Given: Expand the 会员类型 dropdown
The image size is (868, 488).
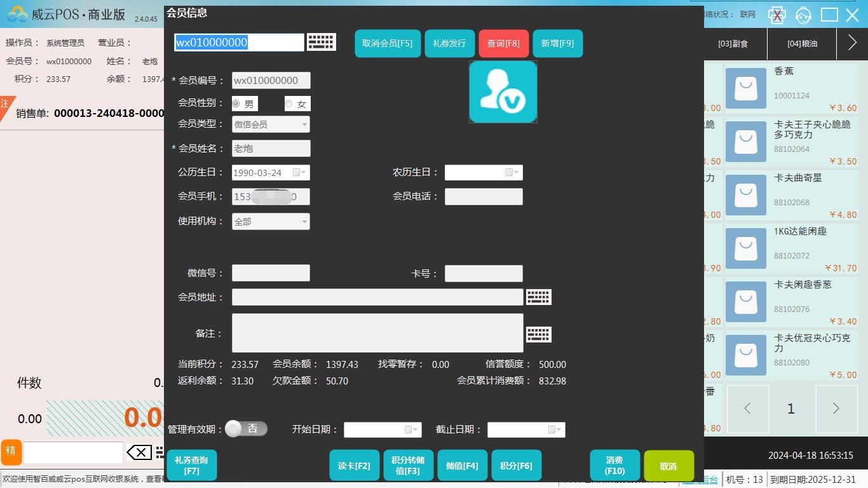Looking at the screenshot, I should [304, 125].
